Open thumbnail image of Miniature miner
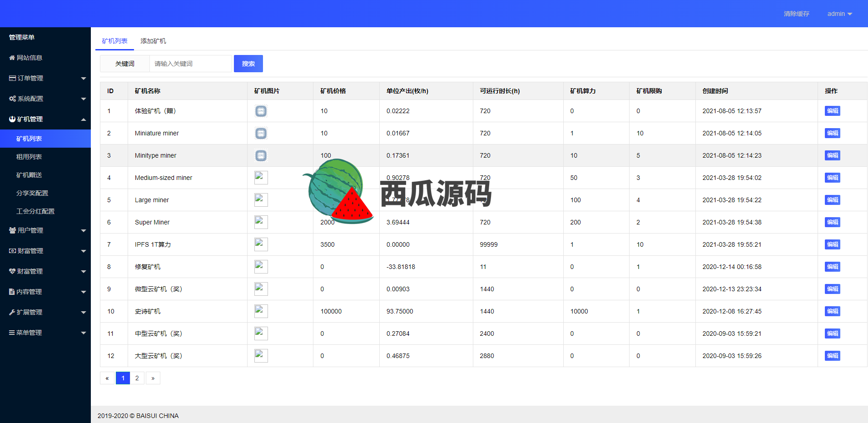 (x=261, y=133)
